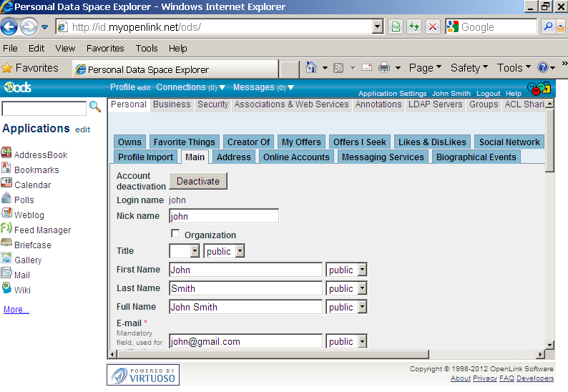Image resolution: width=568 pixels, height=392 pixels.
Task: Expand the Connections menu in the ODS bar
Action: coord(190,87)
